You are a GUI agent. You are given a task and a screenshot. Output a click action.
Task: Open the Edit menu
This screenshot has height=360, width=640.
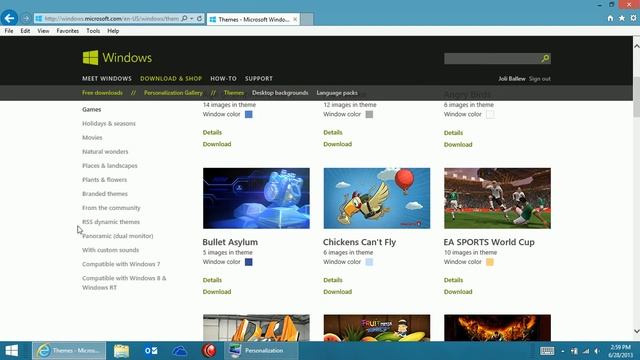25,31
